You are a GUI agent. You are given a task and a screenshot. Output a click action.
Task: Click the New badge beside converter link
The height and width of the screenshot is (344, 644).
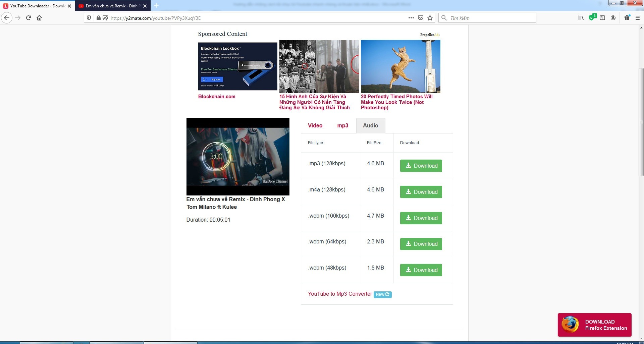382,294
